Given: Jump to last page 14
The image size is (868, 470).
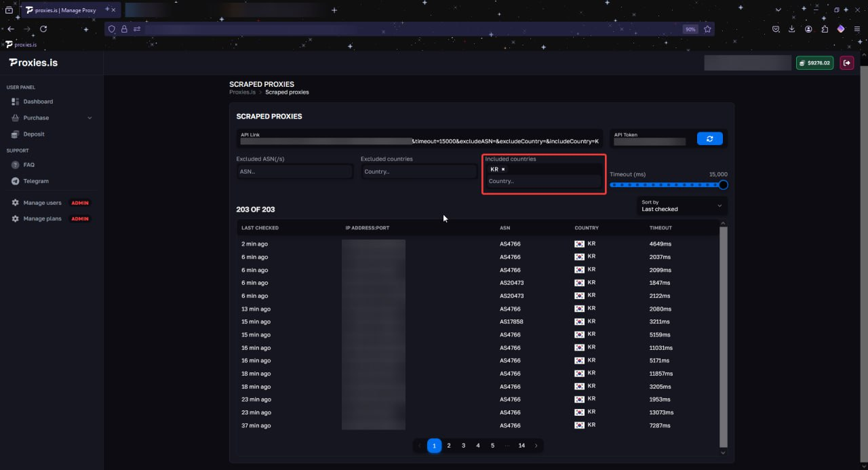Looking at the screenshot, I should pos(521,446).
